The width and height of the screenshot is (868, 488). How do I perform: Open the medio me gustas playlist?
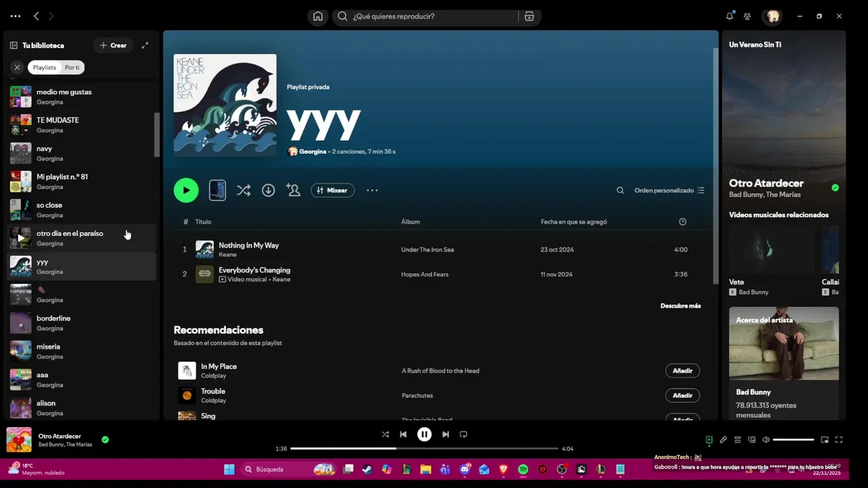pyautogui.click(x=81, y=97)
